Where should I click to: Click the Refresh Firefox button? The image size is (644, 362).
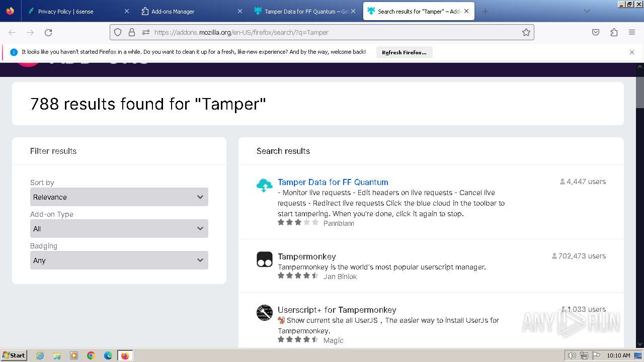point(404,52)
